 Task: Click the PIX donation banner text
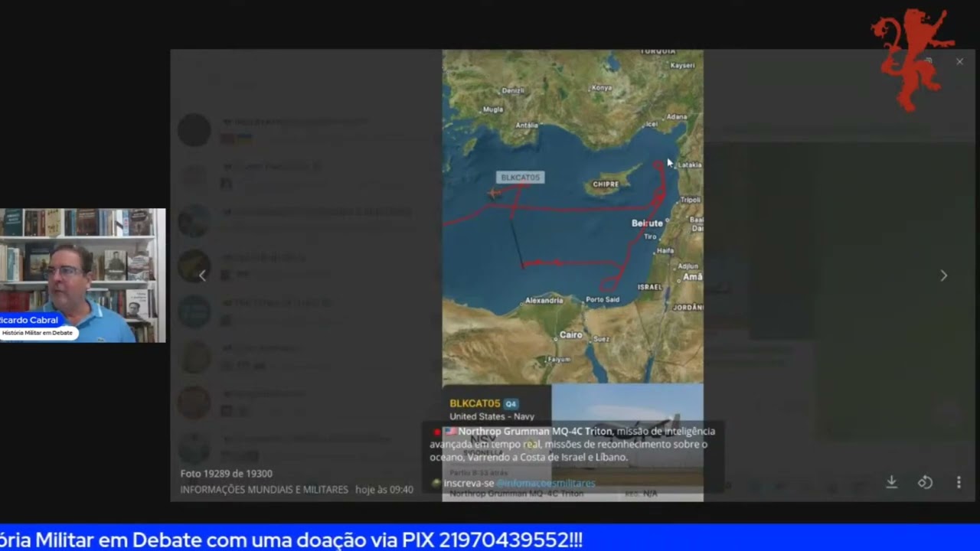291,540
